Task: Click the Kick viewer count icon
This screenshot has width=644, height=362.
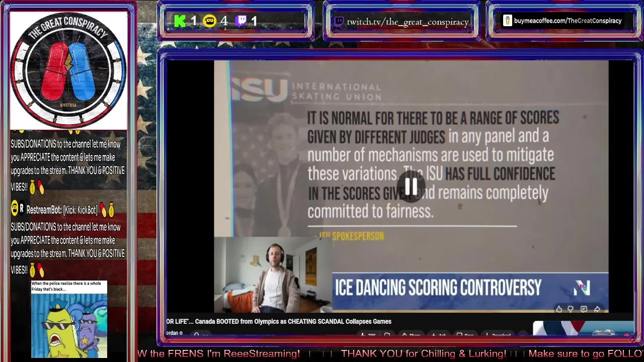Action: 180,21
